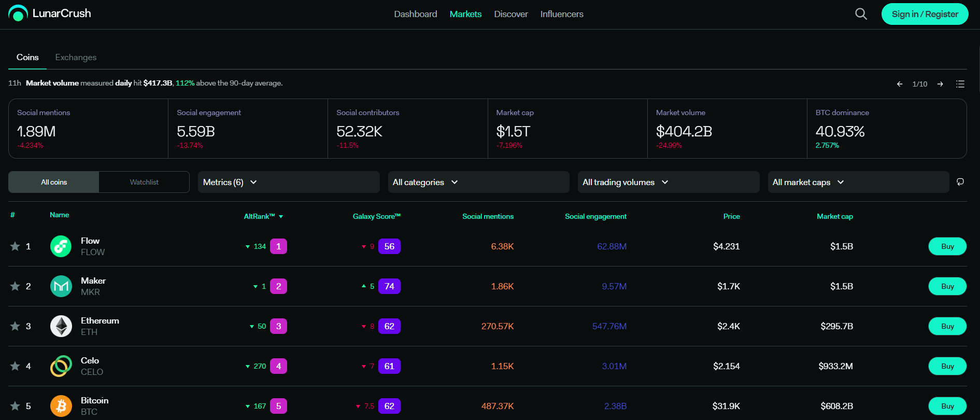This screenshot has width=980, height=420.
Task: Open the insights list icon
Action: point(960,84)
